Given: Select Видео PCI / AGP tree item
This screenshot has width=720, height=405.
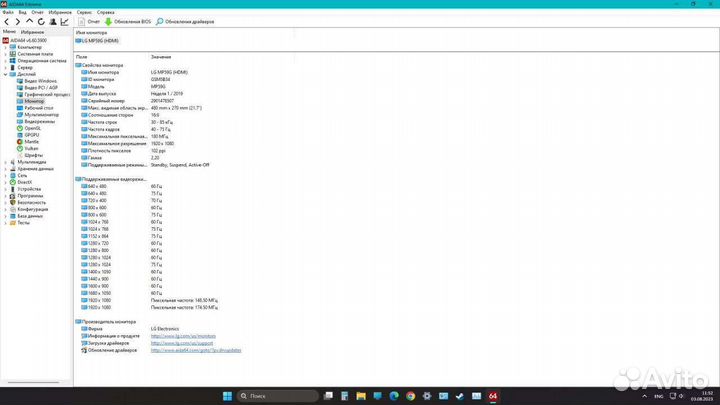Looking at the screenshot, I should 37,88.
